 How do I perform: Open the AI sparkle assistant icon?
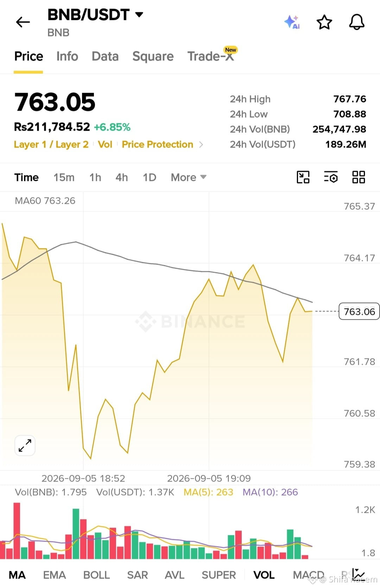click(x=292, y=22)
